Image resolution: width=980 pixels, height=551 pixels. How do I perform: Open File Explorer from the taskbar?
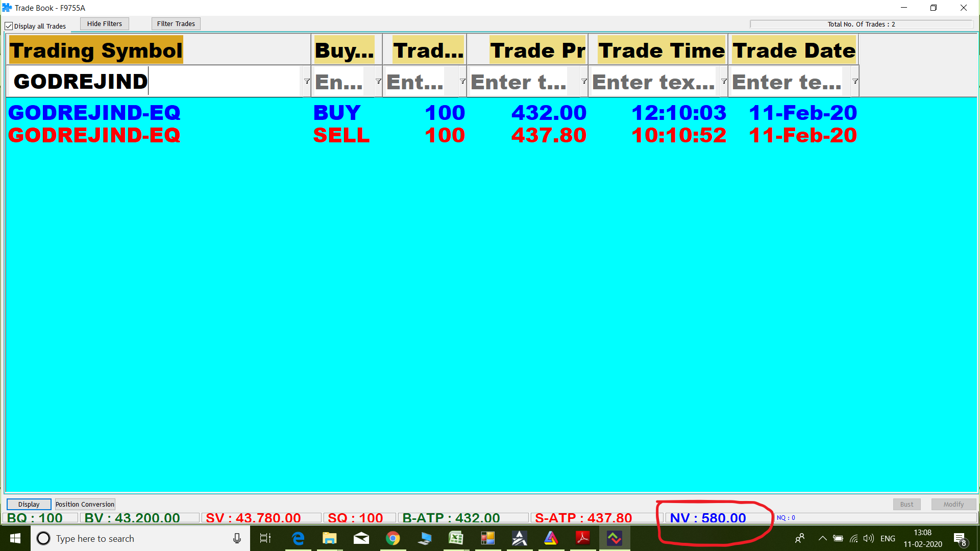[329, 538]
